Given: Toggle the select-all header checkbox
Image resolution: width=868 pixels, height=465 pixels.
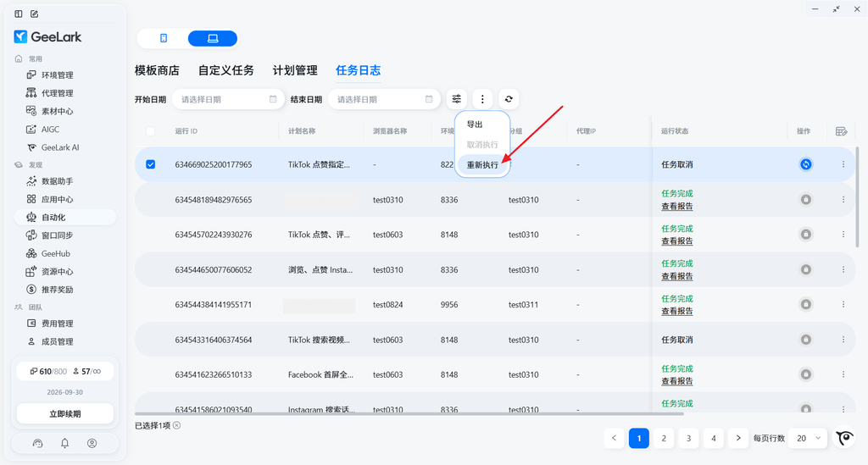Looking at the screenshot, I should [x=151, y=131].
